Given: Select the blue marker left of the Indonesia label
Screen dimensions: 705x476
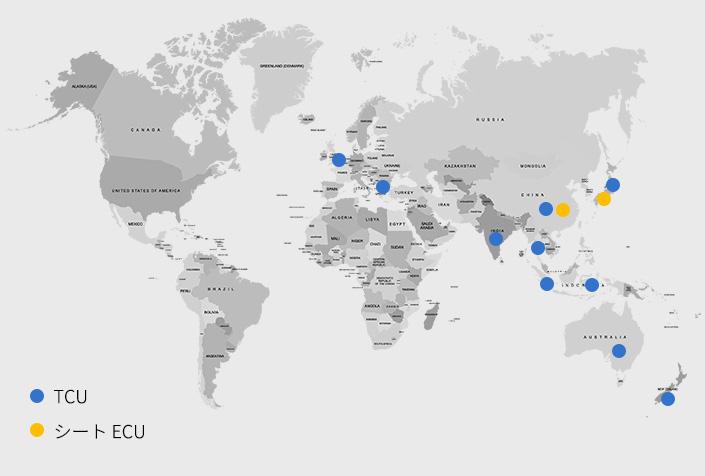Looking at the screenshot, I should (x=547, y=284).
